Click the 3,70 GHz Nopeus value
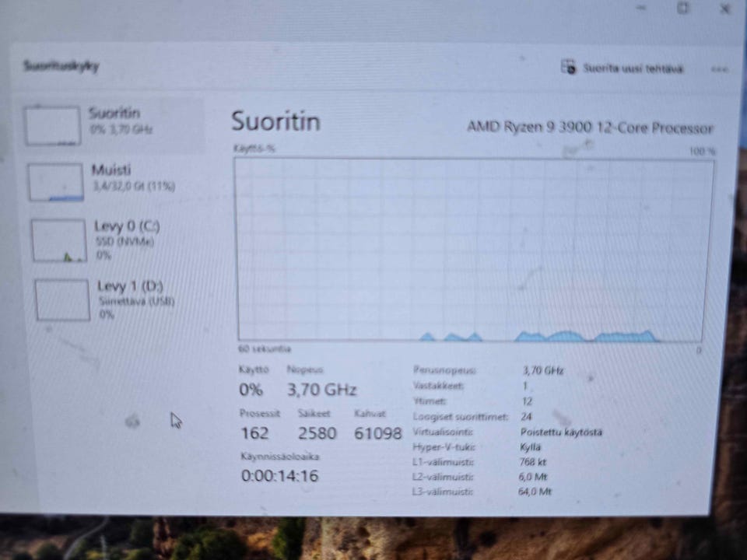Screen dimensions: 747x560 [321, 390]
